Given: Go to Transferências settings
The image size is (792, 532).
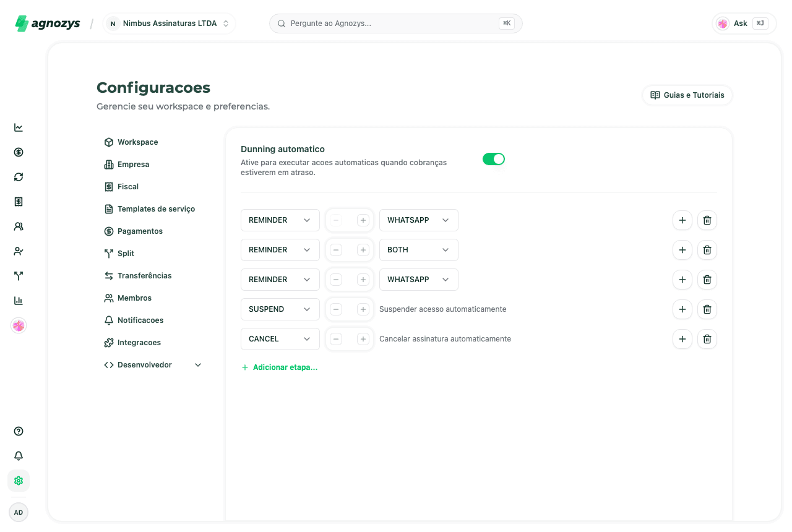Looking at the screenshot, I should (153, 276).
